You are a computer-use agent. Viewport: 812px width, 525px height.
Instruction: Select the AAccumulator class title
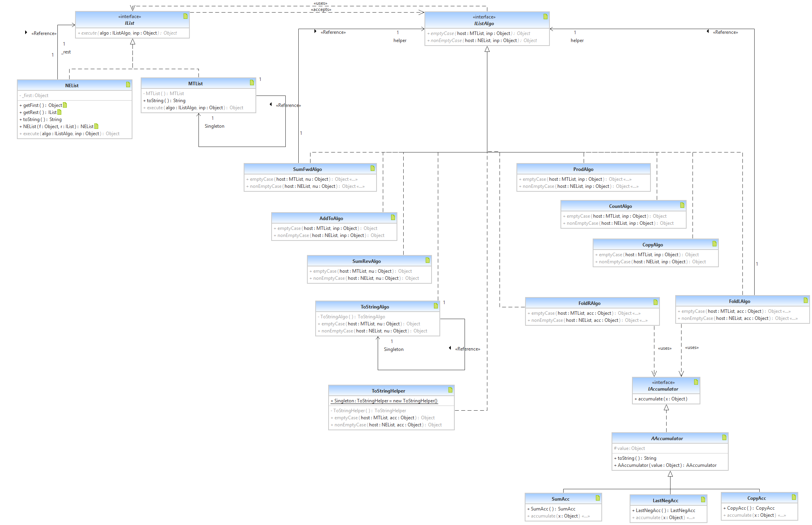tap(667, 438)
